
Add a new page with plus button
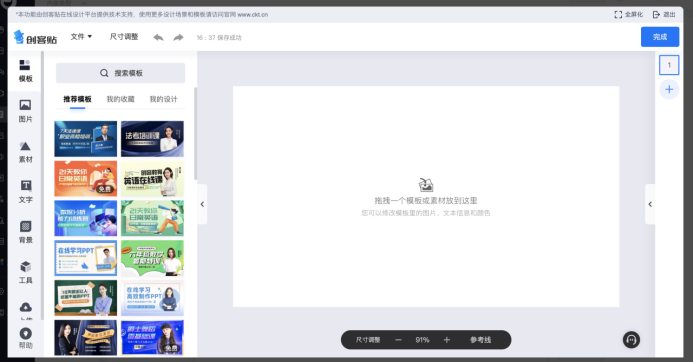click(x=669, y=89)
